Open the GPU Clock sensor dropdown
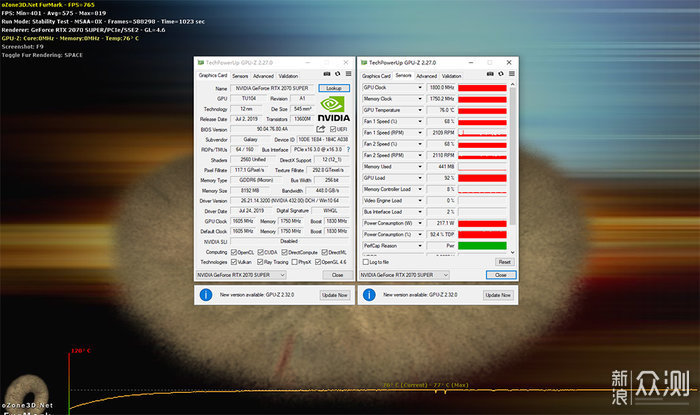This screenshot has height=415, width=700. [x=420, y=87]
